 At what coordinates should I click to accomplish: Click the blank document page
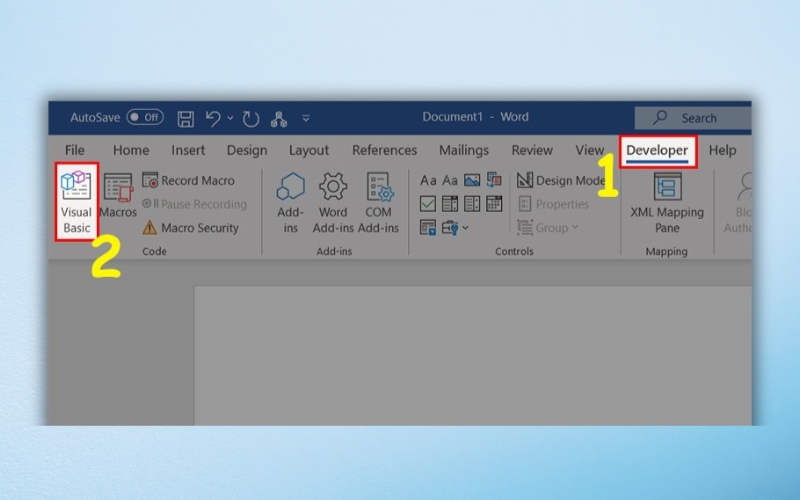pyautogui.click(x=472, y=356)
